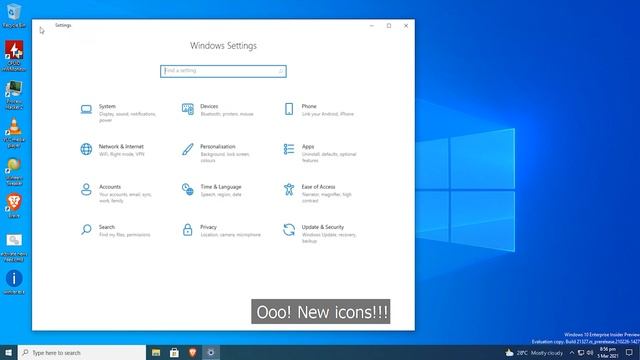Show hidden system tray icons chevron
Viewport: 640px width, 360px height.
[572, 353]
